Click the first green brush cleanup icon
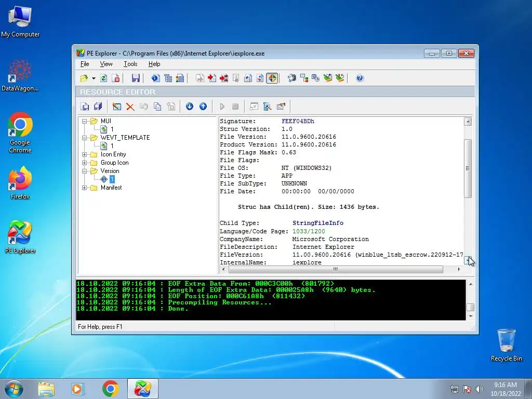532x399 pixels. point(328,78)
